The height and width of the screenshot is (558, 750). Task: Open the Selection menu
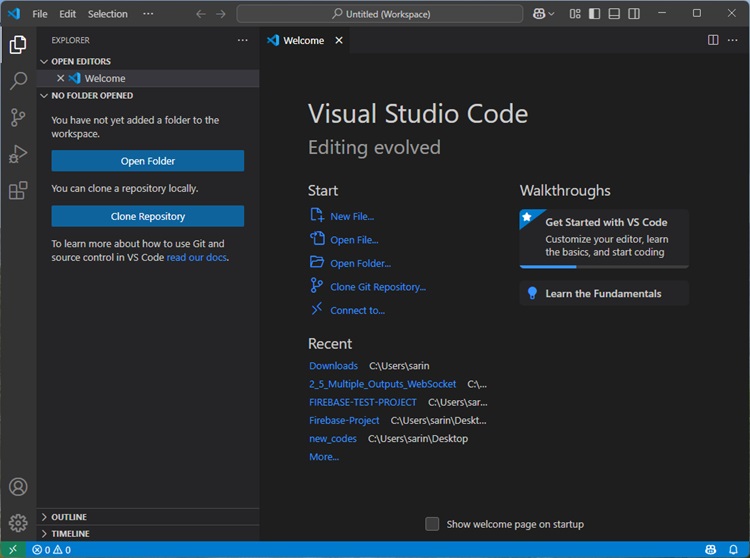(108, 14)
